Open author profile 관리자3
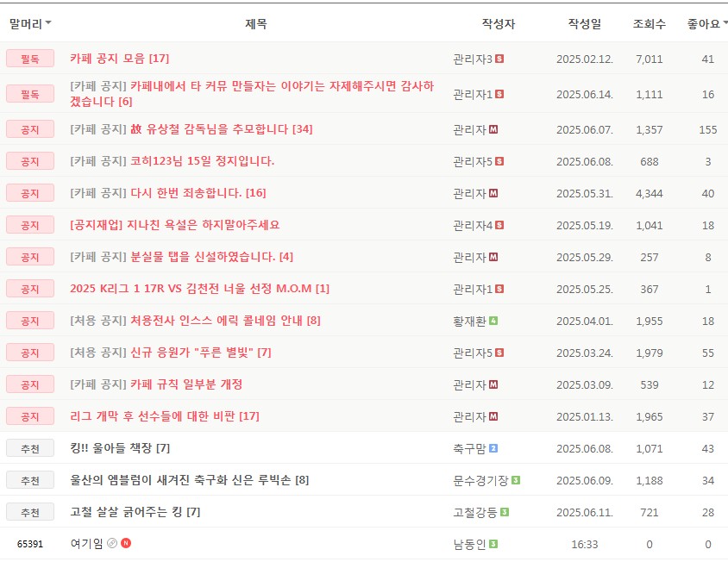 (x=473, y=59)
